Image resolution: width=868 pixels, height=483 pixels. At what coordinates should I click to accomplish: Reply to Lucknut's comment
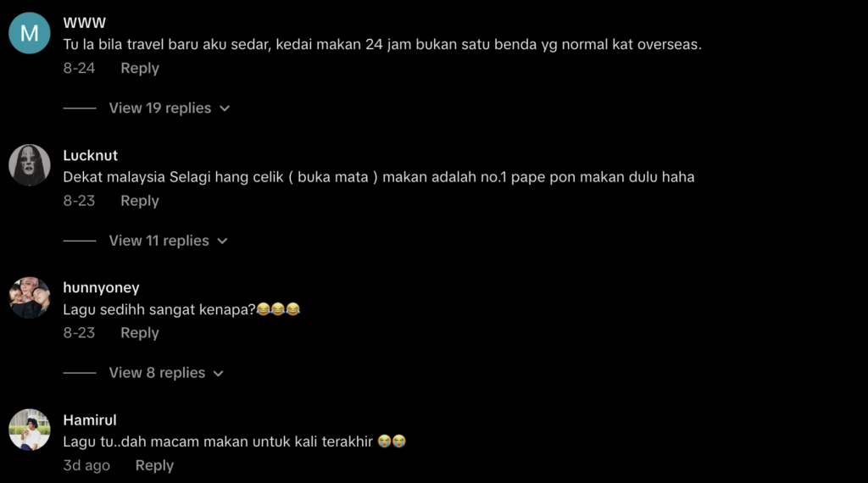[x=140, y=201]
